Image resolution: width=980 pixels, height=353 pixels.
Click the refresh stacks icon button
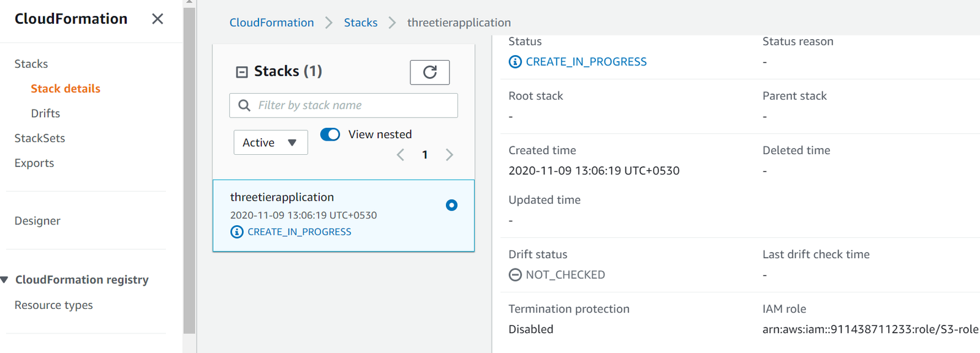429,72
